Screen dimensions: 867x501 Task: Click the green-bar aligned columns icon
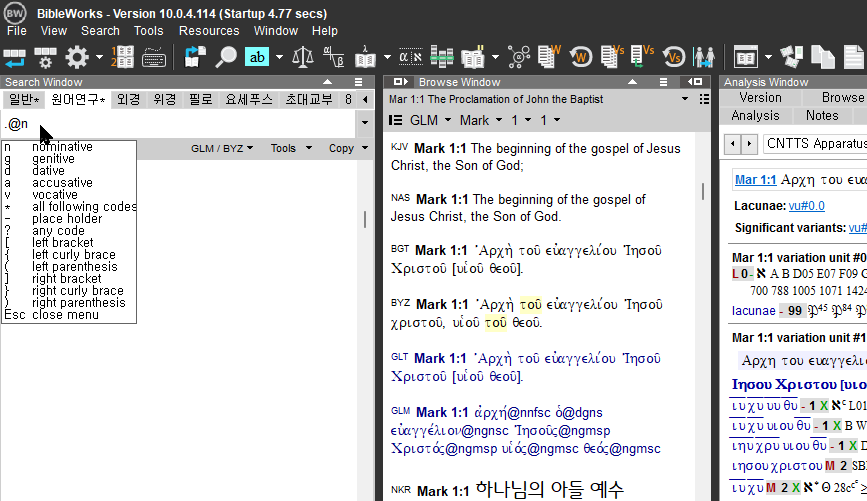(442, 56)
